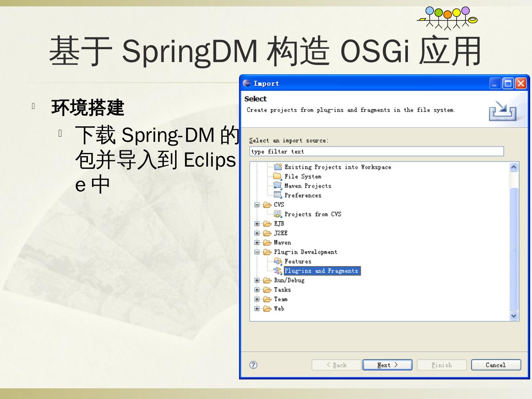Select Projects from CVS
Image resolution: width=532 pixels, height=399 pixels.
pyautogui.click(x=313, y=214)
